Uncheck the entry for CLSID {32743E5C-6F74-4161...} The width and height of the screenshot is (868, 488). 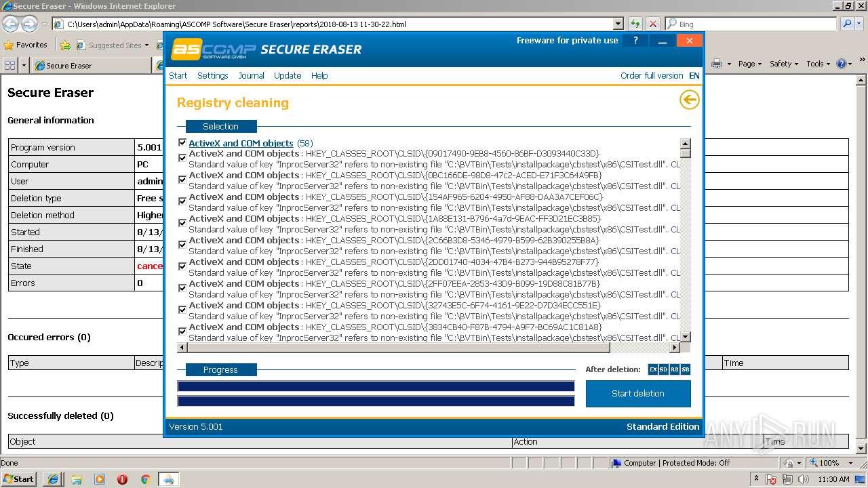(x=182, y=310)
